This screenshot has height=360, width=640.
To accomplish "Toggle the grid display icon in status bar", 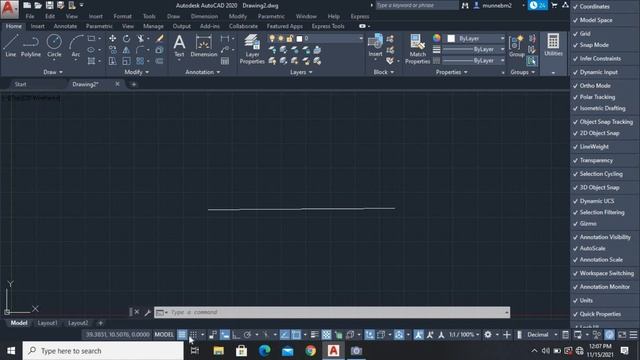I will pyautogui.click(x=182, y=335).
